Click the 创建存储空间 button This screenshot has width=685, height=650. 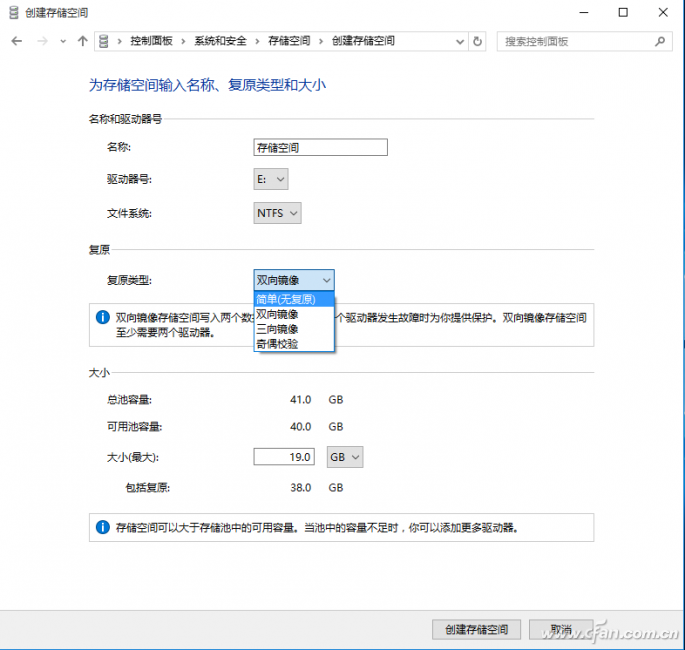click(476, 629)
